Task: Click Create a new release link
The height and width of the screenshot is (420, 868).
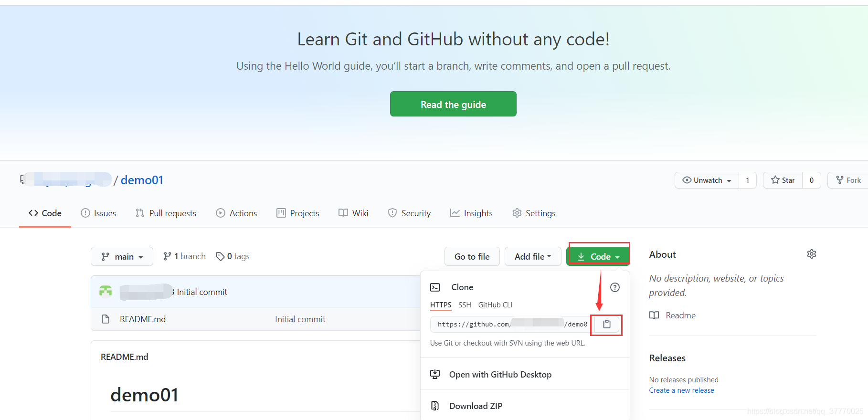Action: coord(681,390)
